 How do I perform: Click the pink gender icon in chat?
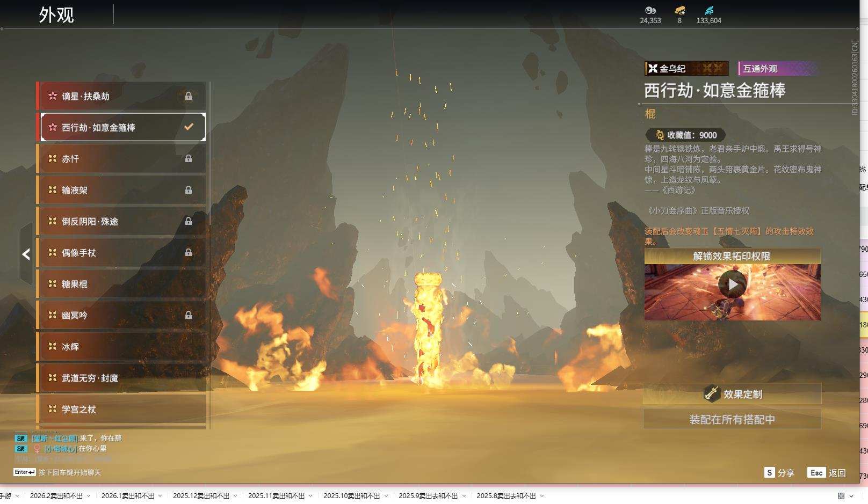pyautogui.click(x=37, y=449)
